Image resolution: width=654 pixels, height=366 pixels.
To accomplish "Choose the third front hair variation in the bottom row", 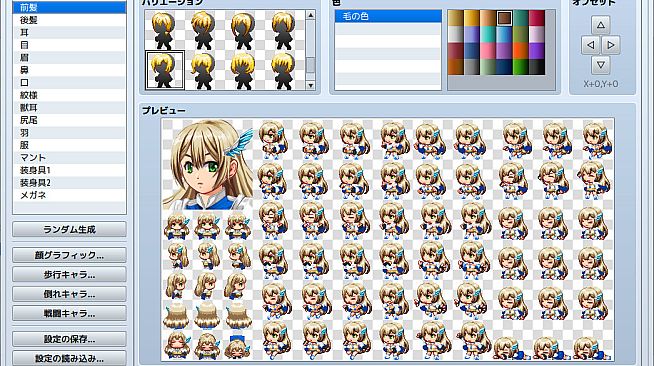I will point(244,70).
